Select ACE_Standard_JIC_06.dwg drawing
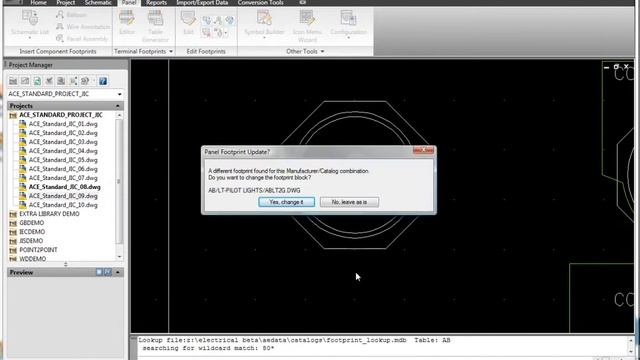Screen dimensions: 640x360 [63, 169]
